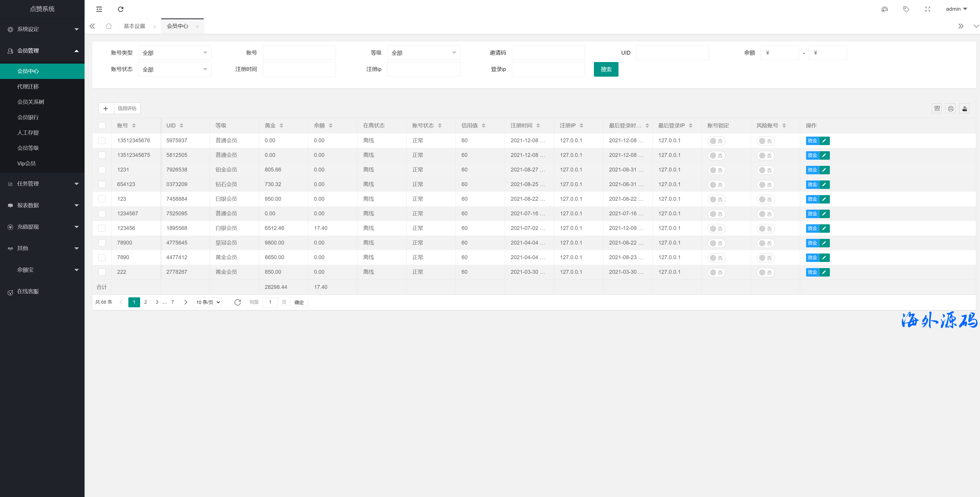The height and width of the screenshot is (497, 980).
Task: Click the tag icon in header
Action: (906, 9)
